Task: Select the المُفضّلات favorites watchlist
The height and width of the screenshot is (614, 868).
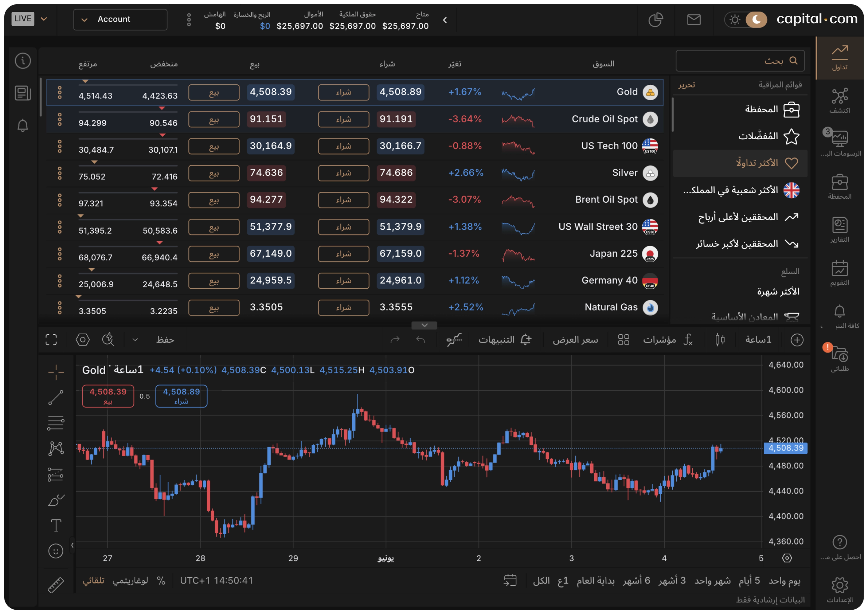Action: pos(740,136)
